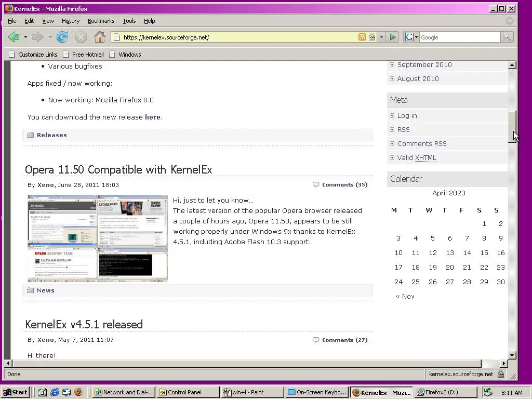Go to previous month '« Nov' link
Image resolution: width=532 pixels, height=399 pixels.
(x=405, y=297)
